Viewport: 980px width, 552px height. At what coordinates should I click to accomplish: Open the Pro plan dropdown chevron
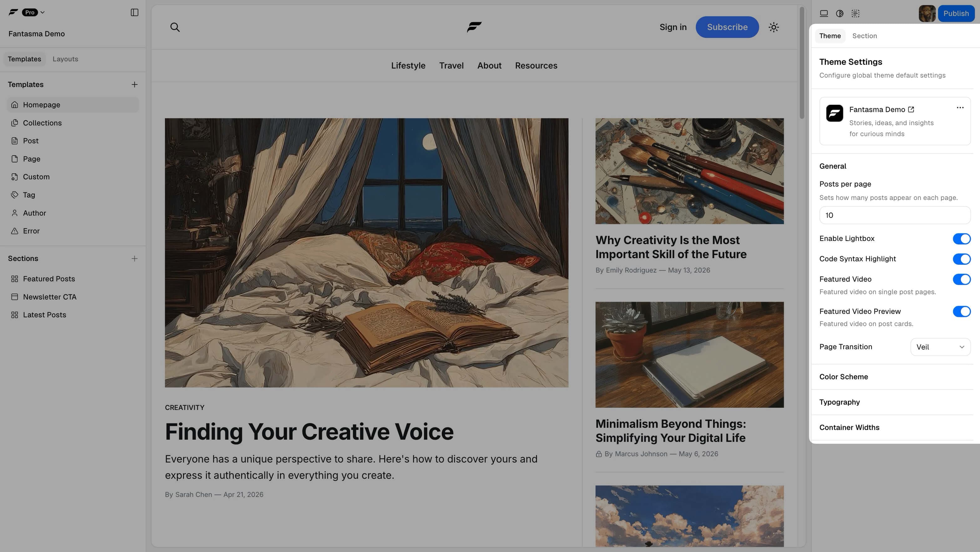[43, 12]
